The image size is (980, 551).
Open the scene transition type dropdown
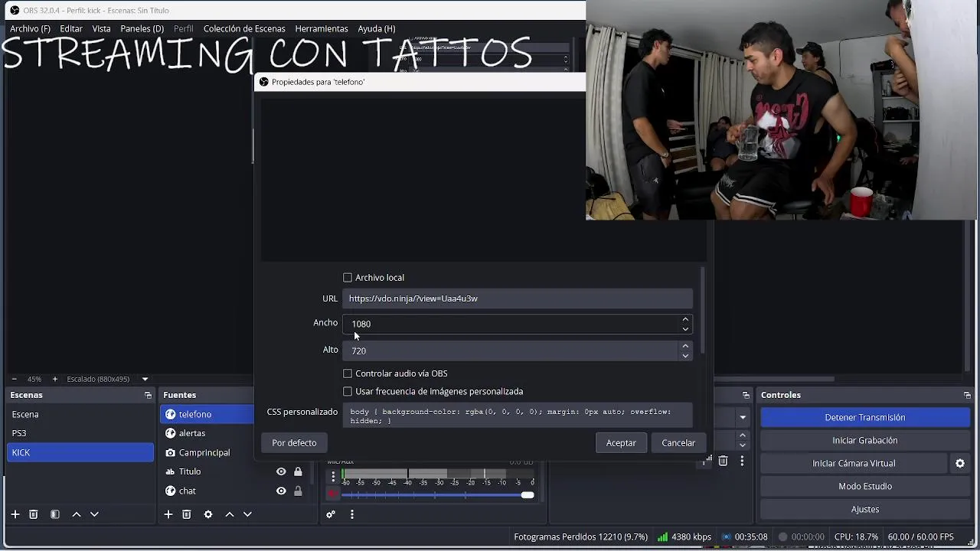pos(742,418)
